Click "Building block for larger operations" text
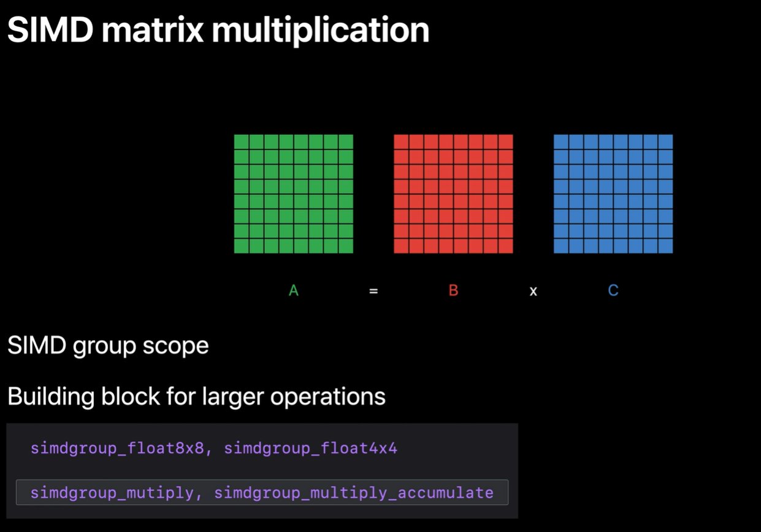 pos(196,397)
